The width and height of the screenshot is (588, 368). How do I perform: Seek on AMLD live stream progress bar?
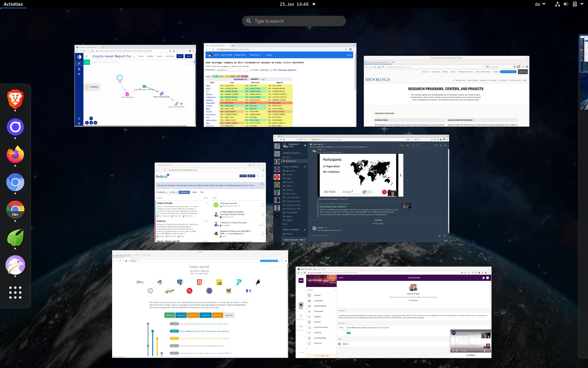470,349
